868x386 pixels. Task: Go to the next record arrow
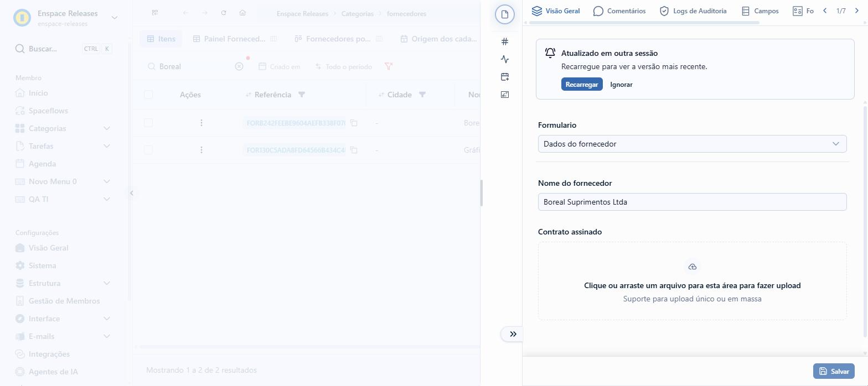(x=856, y=11)
